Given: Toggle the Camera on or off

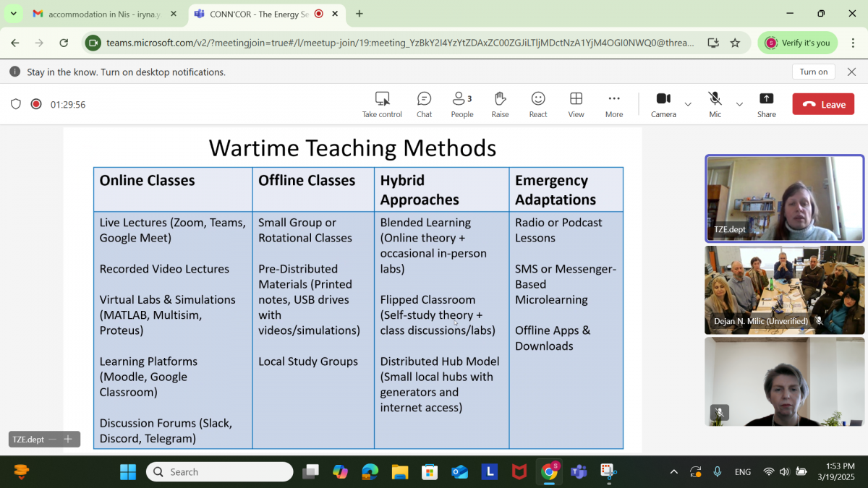Looking at the screenshot, I should pyautogui.click(x=663, y=104).
